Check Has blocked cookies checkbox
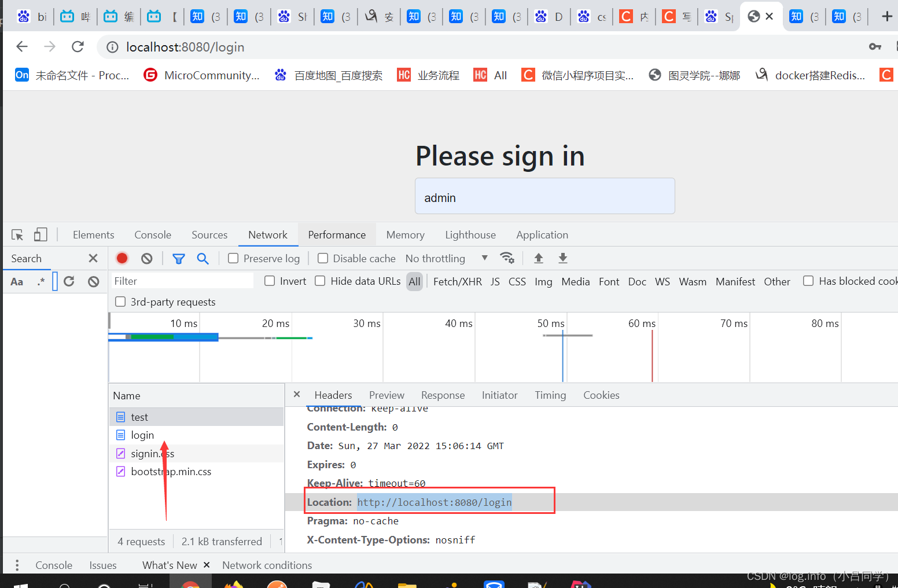This screenshot has height=588, width=898. 808,281
